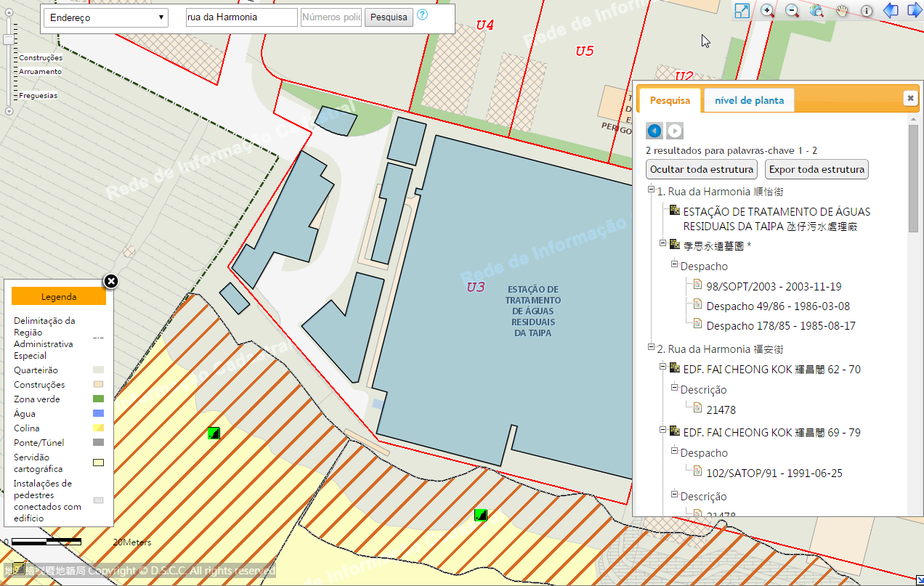The height and width of the screenshot is (586, 924).
Task: Close the Legenda panel
Action: 110,282
